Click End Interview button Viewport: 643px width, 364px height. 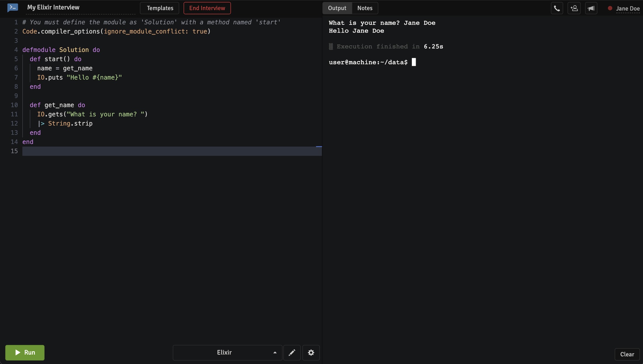click(207, 8)
